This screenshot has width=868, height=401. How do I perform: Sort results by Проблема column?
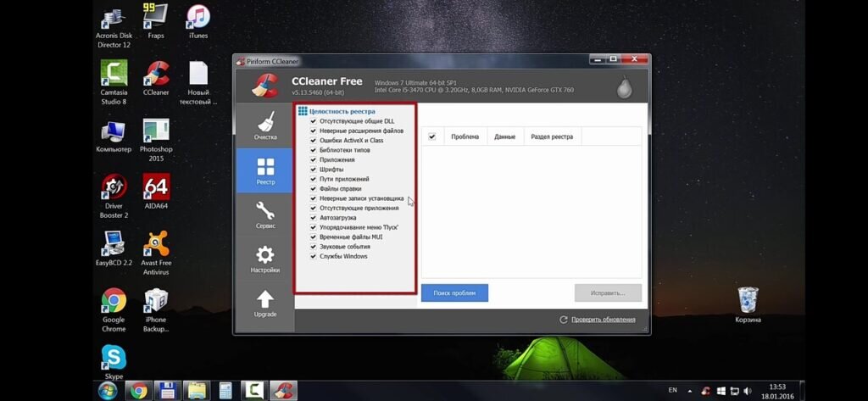465,136
